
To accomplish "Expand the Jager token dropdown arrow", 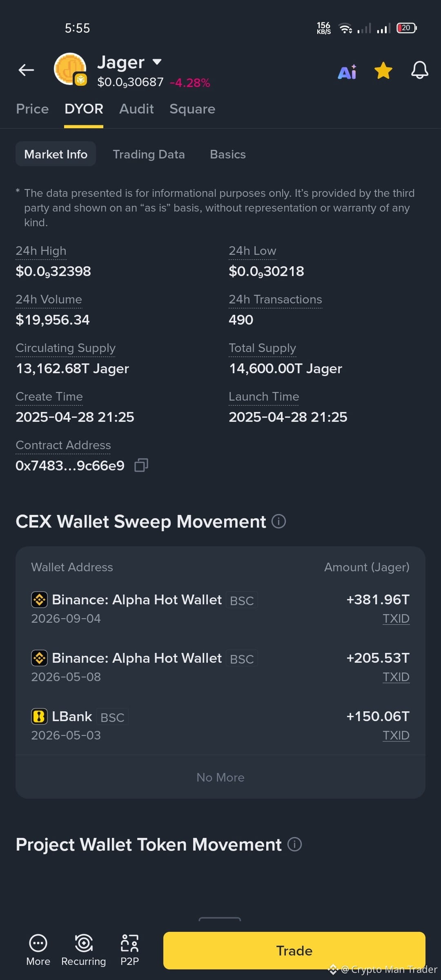I will coord(157,62).
